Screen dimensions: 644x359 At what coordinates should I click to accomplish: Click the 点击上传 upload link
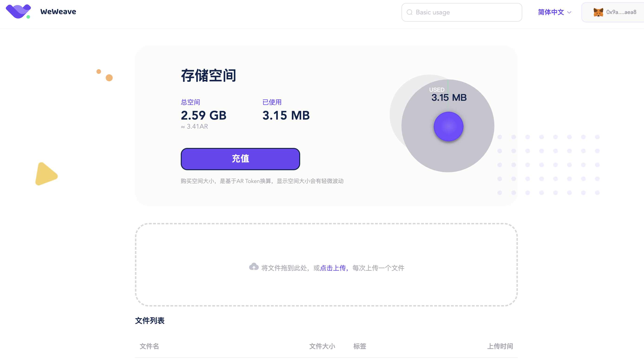click(x=333, y=268)
